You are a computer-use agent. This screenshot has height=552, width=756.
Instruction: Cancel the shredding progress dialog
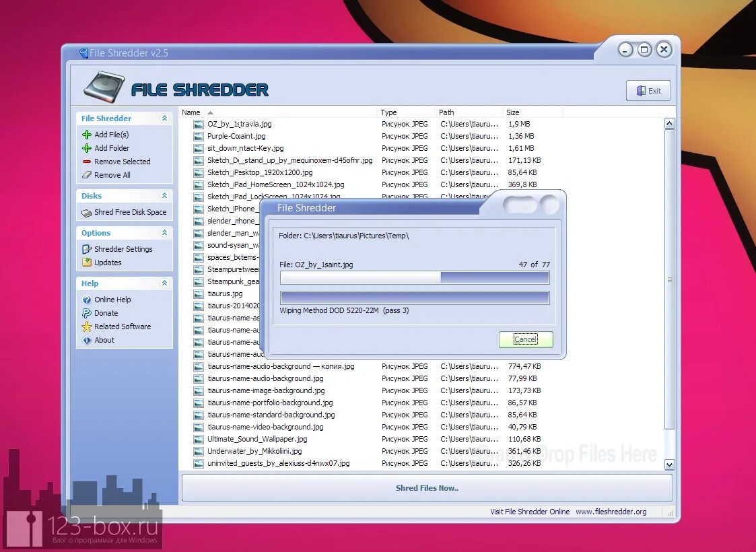coord(526,339)
